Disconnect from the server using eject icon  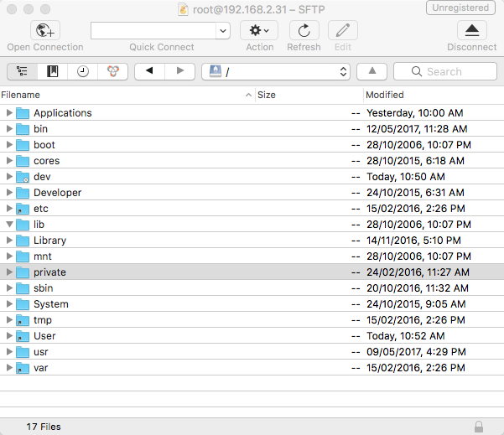472,31
